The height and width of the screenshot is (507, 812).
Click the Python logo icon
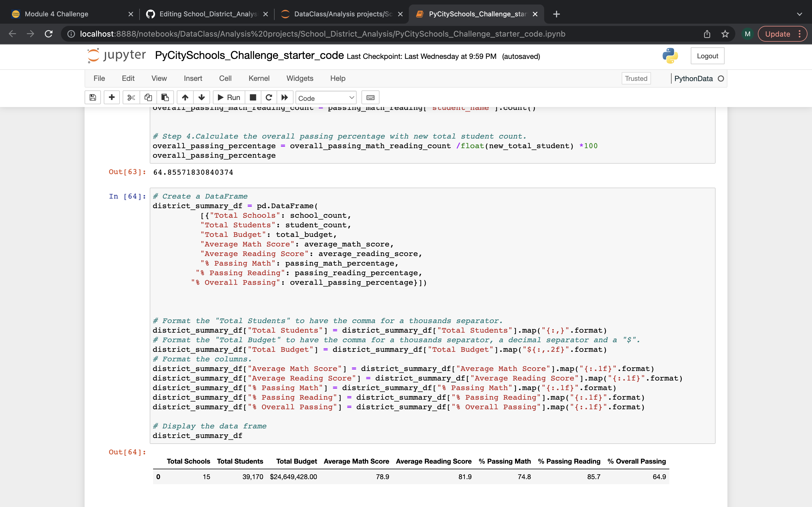point(670,56)
